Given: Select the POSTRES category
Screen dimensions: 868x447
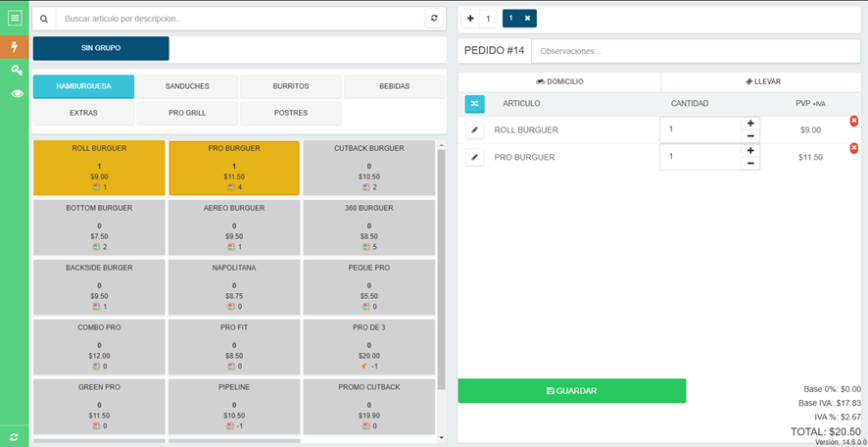Looking at the screenshot, I should [291, 113].
